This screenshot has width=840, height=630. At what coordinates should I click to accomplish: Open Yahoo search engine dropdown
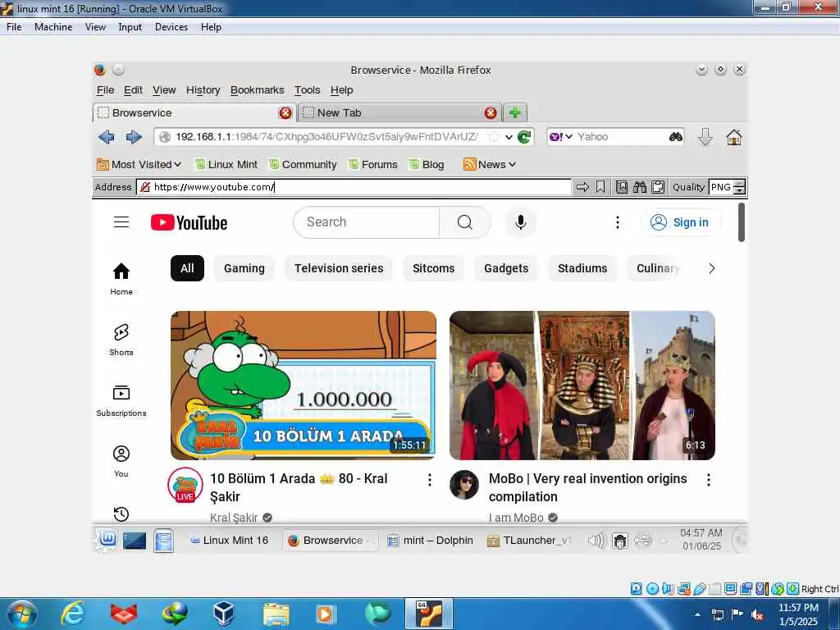point(561,137)
